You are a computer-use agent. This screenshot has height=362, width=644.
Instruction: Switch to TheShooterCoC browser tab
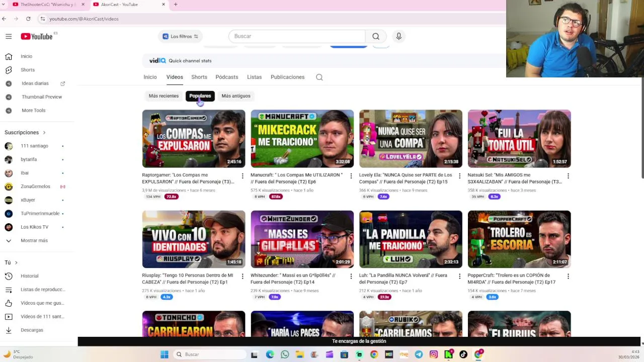[x=48, y=5]
